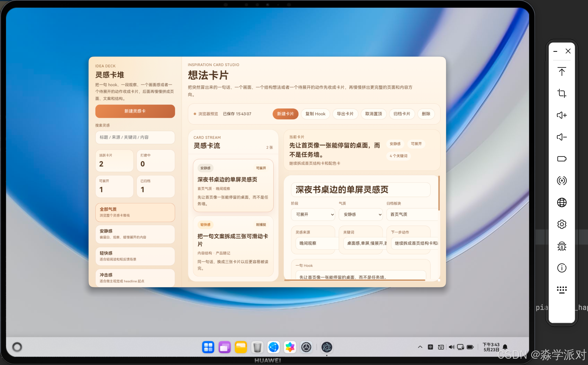
Task: Edit the card title field 深夜书桌边的单屏灵感页
Action: pyautogui.click(x=361, y=190)
